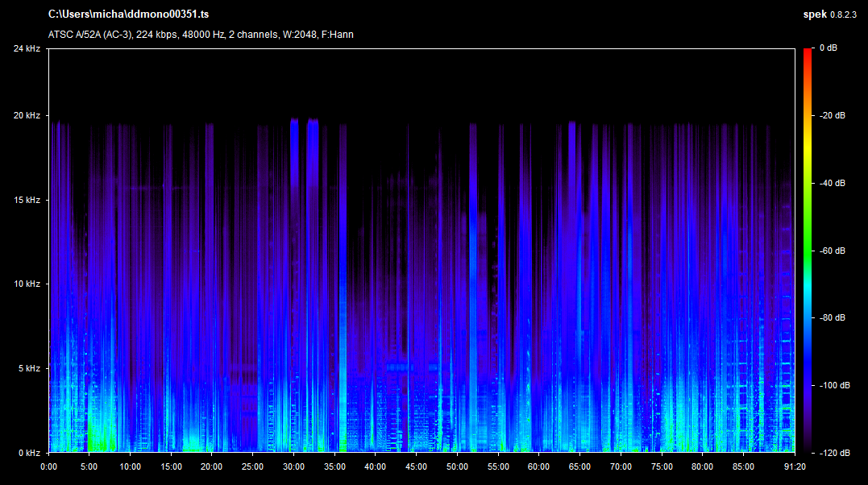Click the 91:20 end time label

pyautogui.click(x=783, y=466)
